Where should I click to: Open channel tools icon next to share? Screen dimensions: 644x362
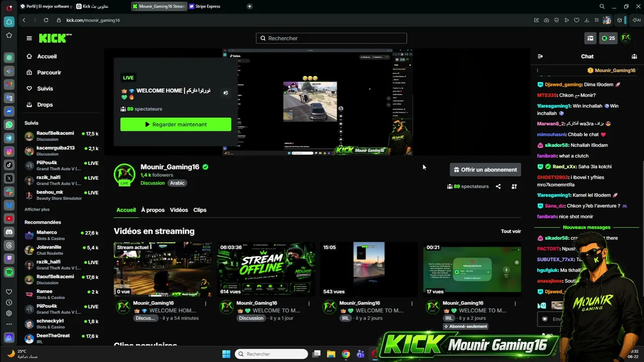[514, 187]
